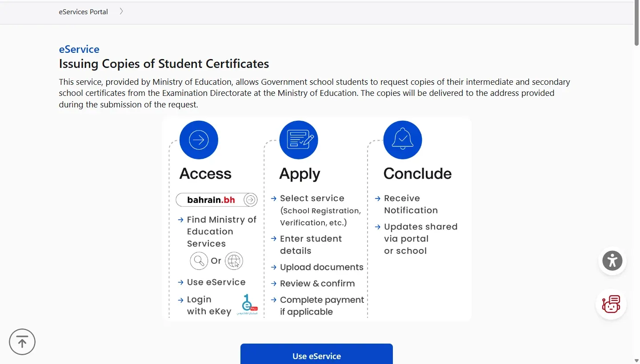The image size is (640, 364).
Task: Click the Select service bullet text
Action: 312,198
